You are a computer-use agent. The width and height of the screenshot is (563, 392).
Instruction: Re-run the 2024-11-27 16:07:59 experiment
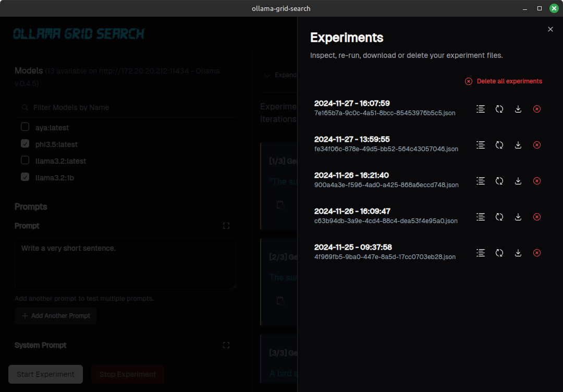[499, 109]
